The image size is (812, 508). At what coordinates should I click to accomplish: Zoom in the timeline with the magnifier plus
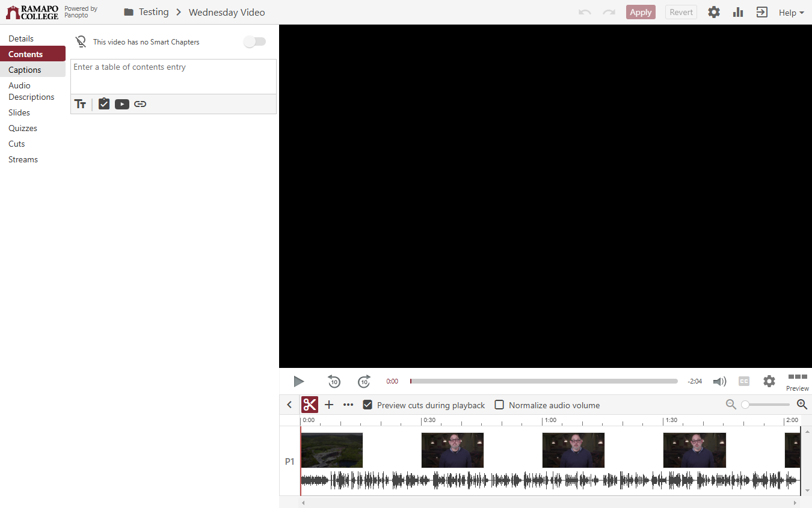coord(802,405)
